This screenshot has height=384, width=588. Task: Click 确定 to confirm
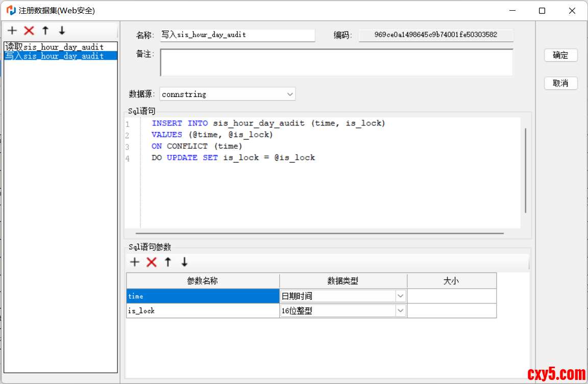[x=560, y=55]
